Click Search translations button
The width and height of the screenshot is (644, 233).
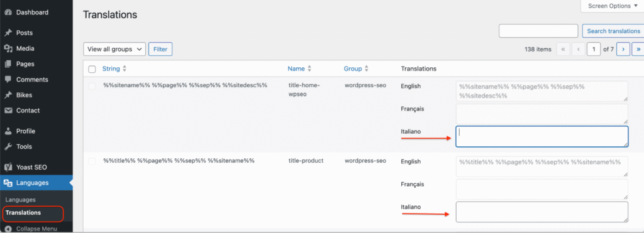[x=613, y=31]
